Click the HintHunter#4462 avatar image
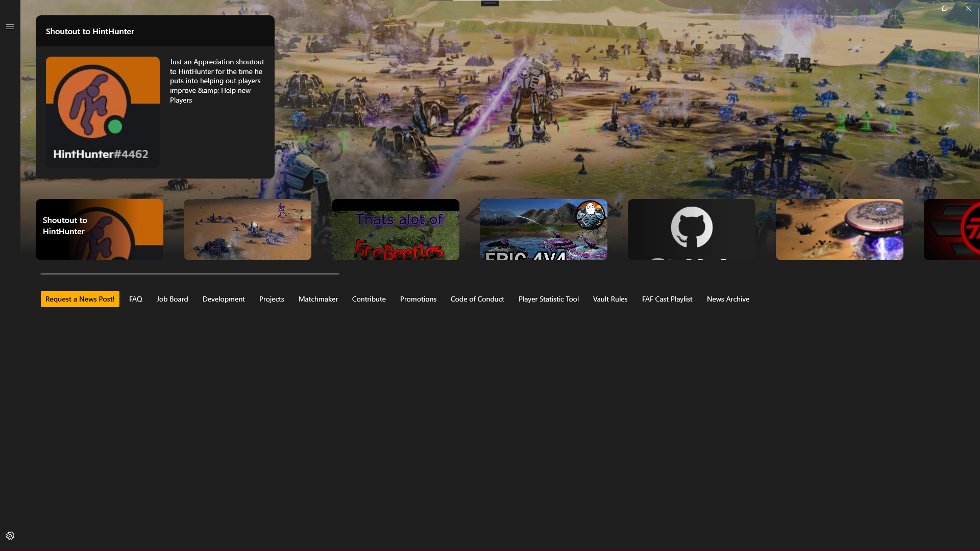The height and width of the screenshot is (551, 980). pos(103,112)
